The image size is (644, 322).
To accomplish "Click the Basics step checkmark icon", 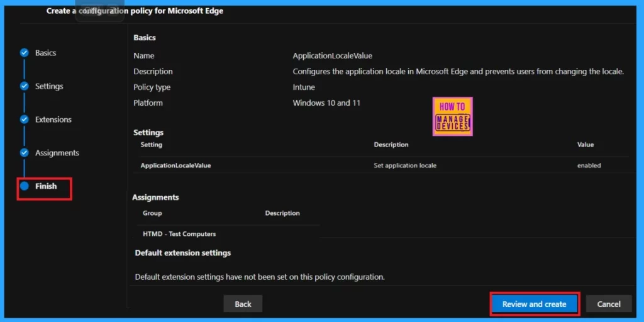I will coord(25,53).
